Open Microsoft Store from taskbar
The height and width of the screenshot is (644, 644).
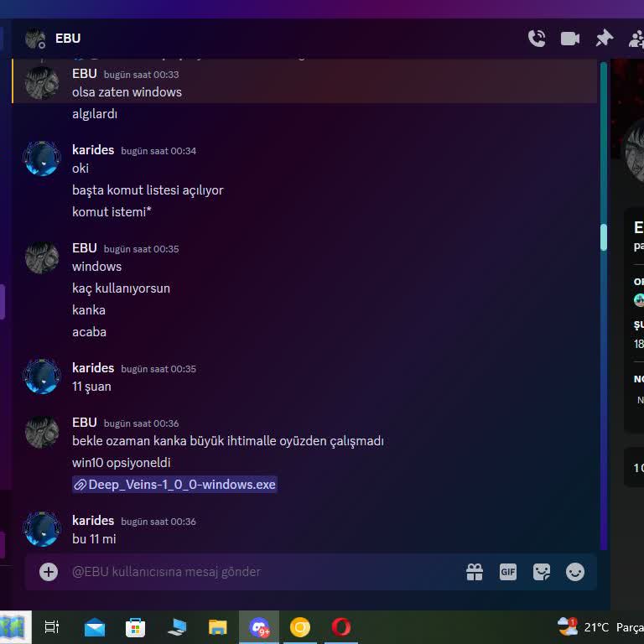135,627
